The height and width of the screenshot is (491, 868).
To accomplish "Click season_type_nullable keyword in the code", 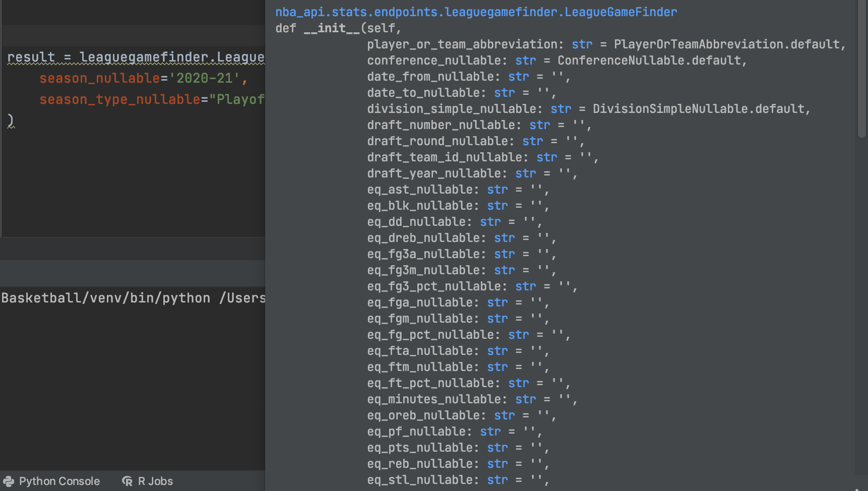I will 120,100.
